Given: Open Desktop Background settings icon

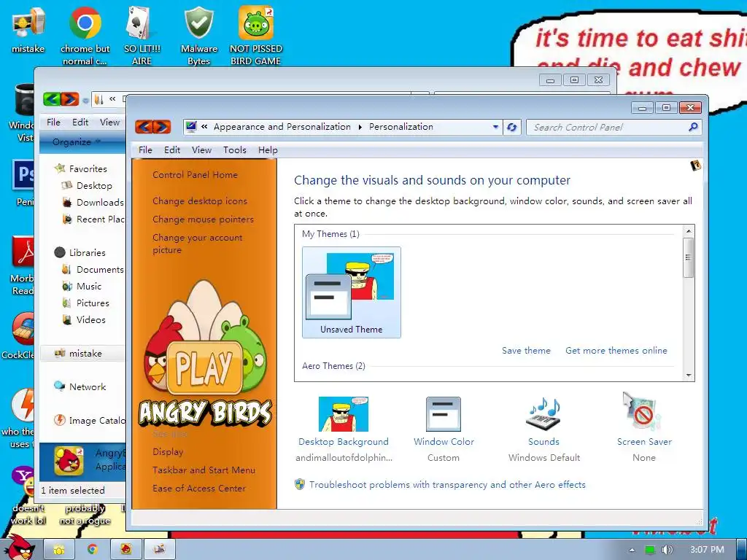Looking at the screenshot, I should (x=344, y=414).
